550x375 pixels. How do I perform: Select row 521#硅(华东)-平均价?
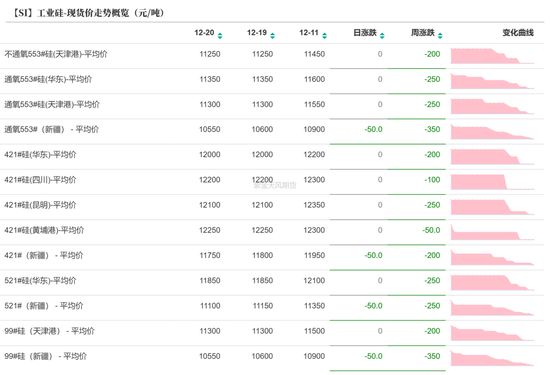pos(40,281)
